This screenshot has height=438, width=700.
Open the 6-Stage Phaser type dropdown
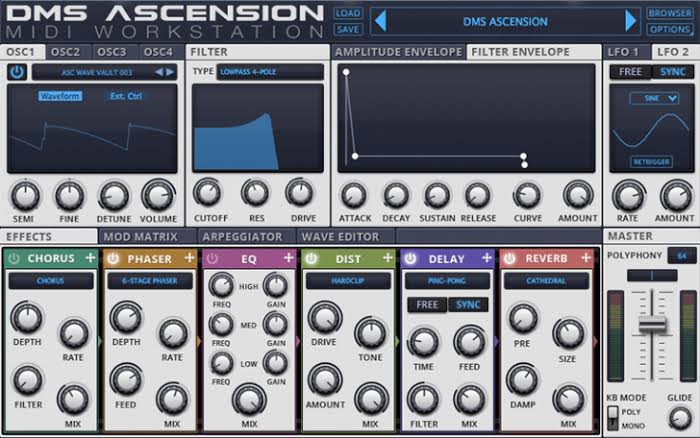(x=150, y=281)
